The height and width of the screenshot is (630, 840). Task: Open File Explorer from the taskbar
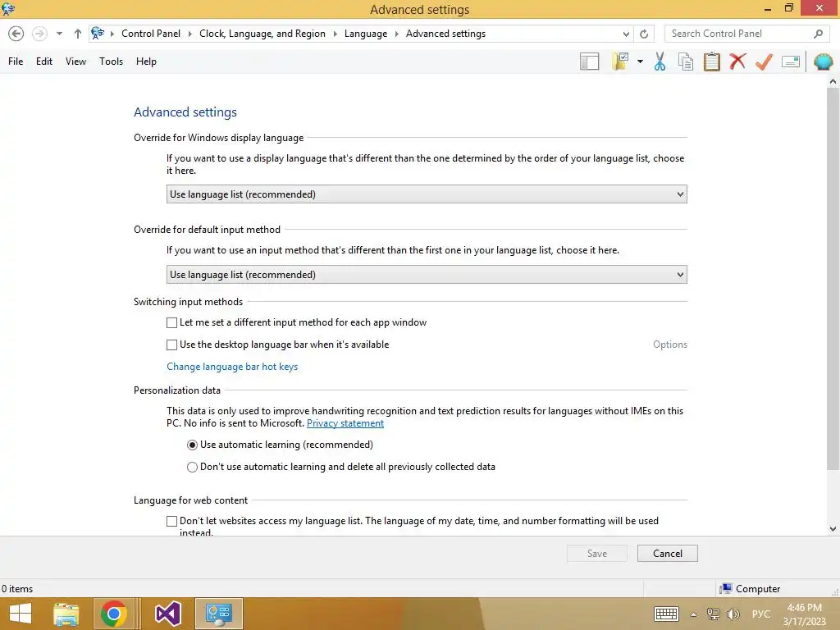[x=66, y=614]
